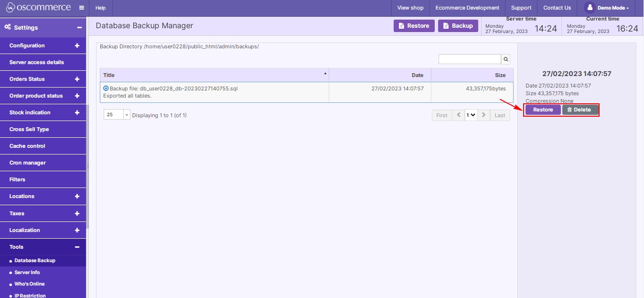Click the sidebar resize handle
The image size is (644, 298).
click(87, 166)
